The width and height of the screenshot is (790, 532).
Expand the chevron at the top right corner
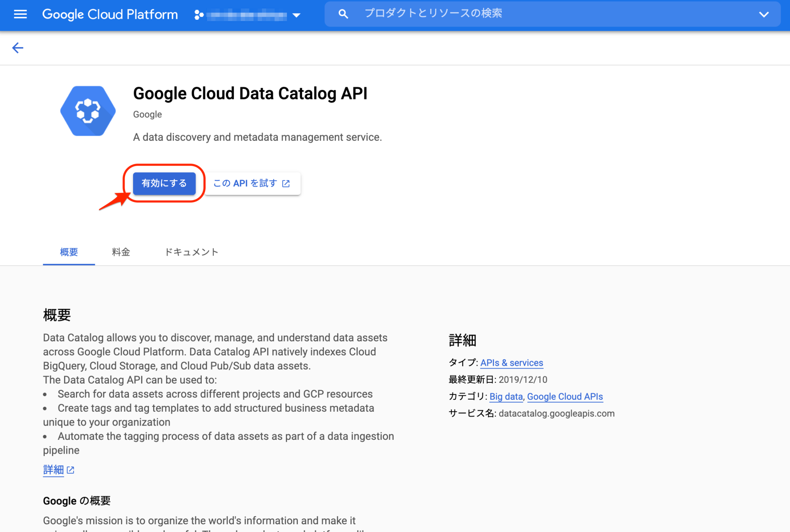coord(764,15)
